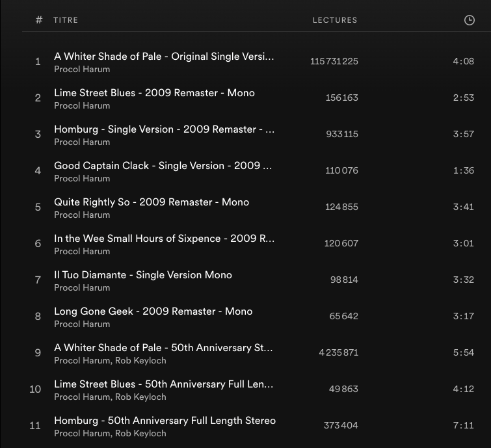
Task: Choose Long Gone Geek 2009 Remaster Mono
Action: [x=153, y=311]
